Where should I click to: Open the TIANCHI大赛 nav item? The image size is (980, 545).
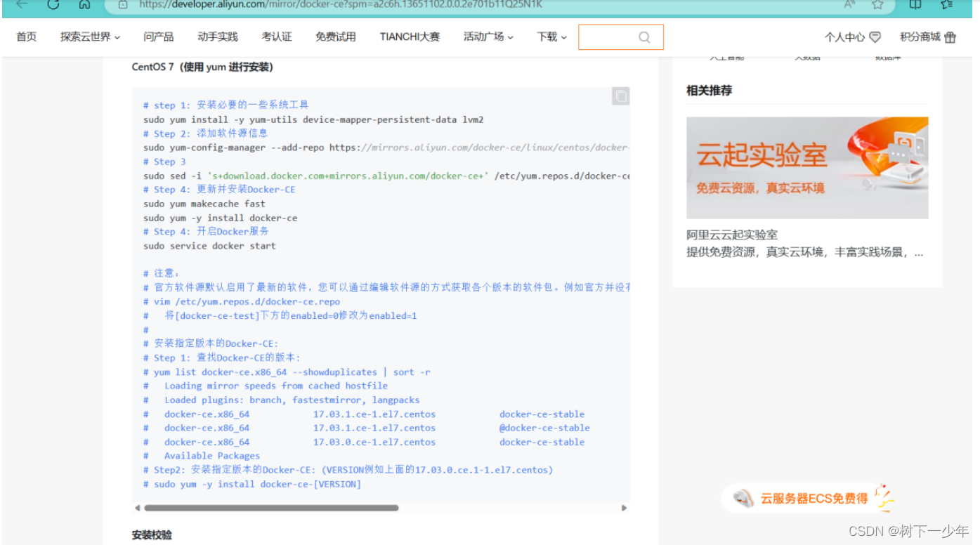pyautogui.click(x=410, y=37)
